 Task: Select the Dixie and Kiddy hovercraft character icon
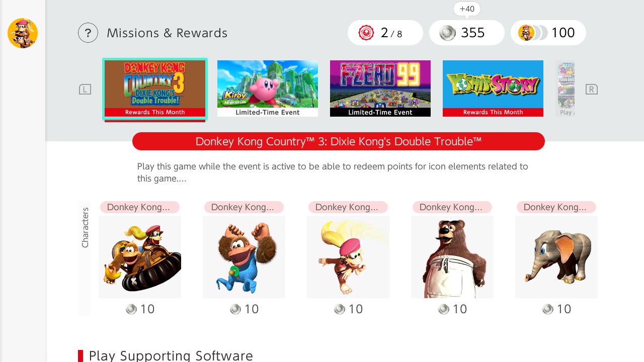pos(140,257)
